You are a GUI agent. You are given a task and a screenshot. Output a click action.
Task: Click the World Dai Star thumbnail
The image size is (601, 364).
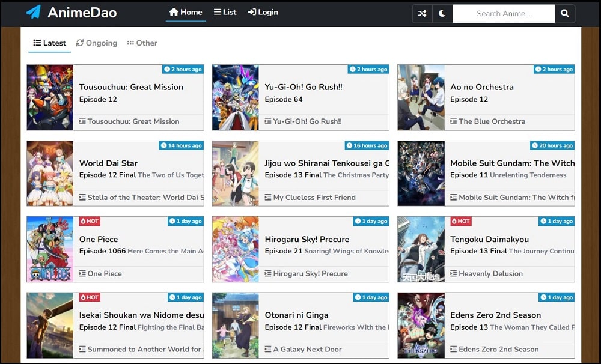[x=50, y=173]
